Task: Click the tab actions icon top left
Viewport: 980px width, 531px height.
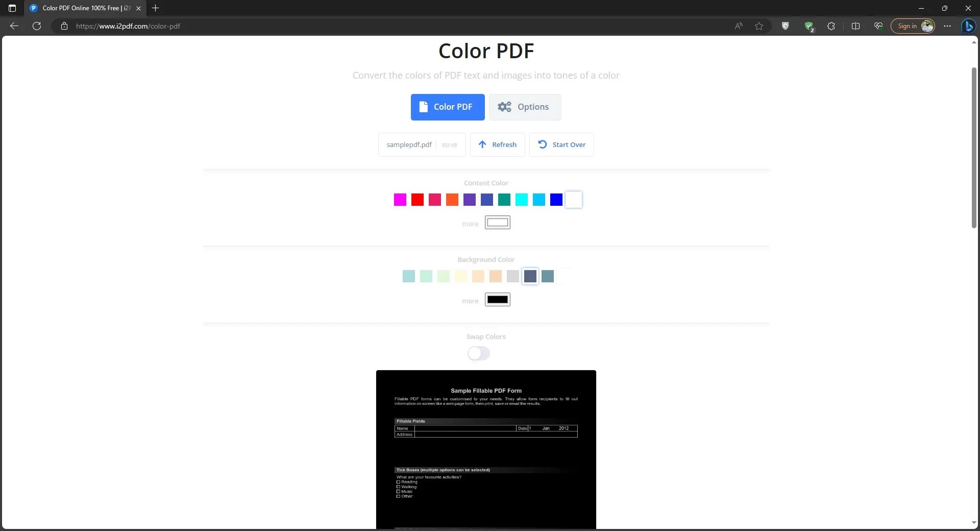Action: tap(12, 8)
